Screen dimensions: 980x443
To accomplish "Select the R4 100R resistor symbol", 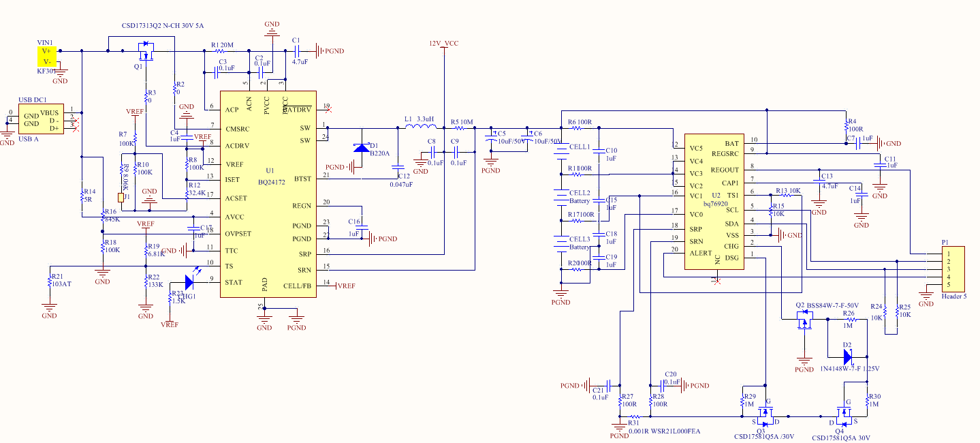I will point(845,125).
